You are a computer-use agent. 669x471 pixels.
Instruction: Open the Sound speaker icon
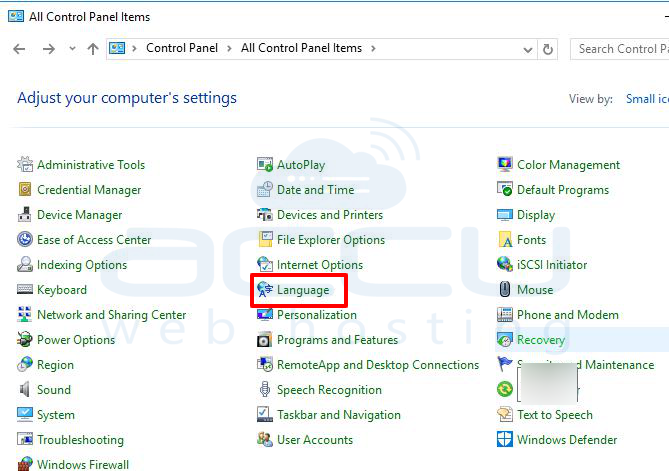coord(25,390)
